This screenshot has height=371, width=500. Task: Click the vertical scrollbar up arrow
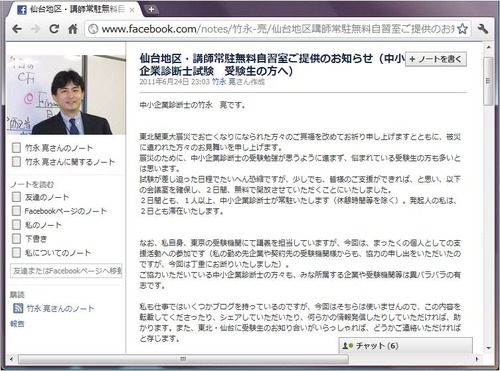[x=488, y=47]
